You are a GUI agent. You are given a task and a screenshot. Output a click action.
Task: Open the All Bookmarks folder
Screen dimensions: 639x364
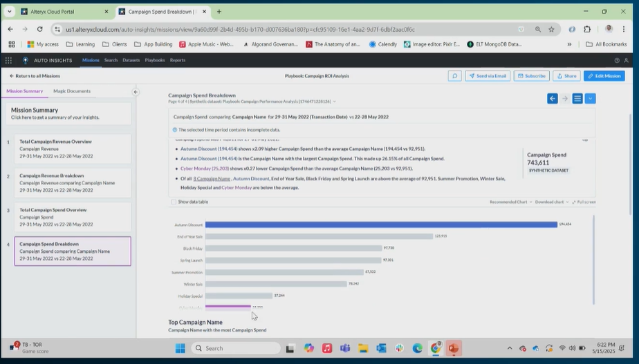pos(606,44)
